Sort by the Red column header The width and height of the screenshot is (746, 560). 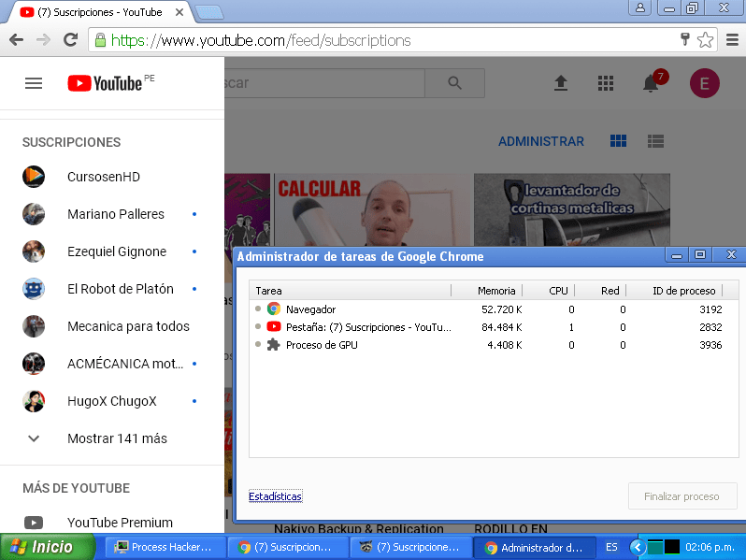tap(600, 291)
